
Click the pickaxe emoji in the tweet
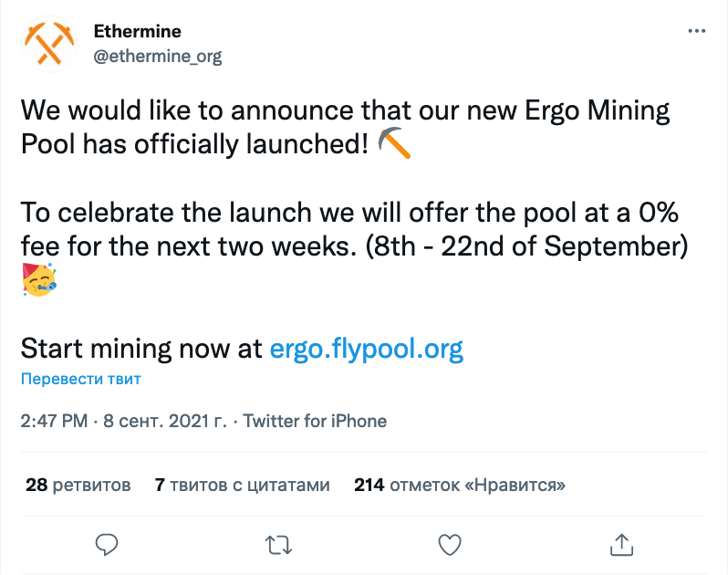click(x=394, y=143)
